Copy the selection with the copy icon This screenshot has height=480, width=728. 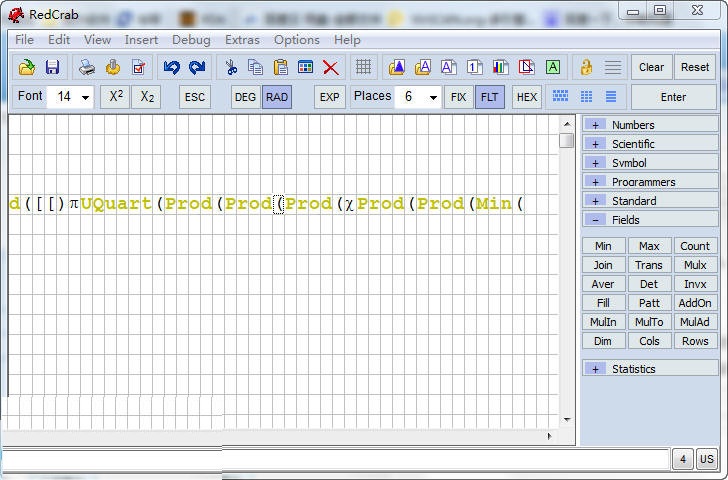255,67
